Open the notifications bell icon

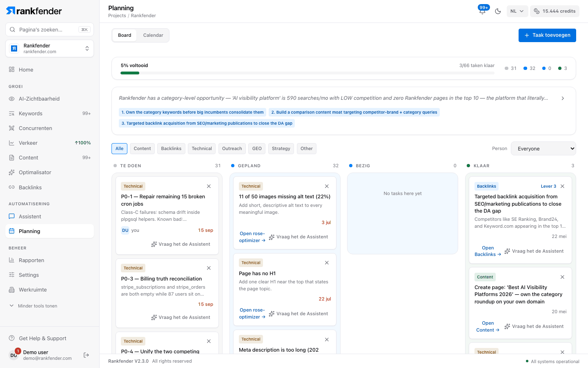[x=482, y=11]
